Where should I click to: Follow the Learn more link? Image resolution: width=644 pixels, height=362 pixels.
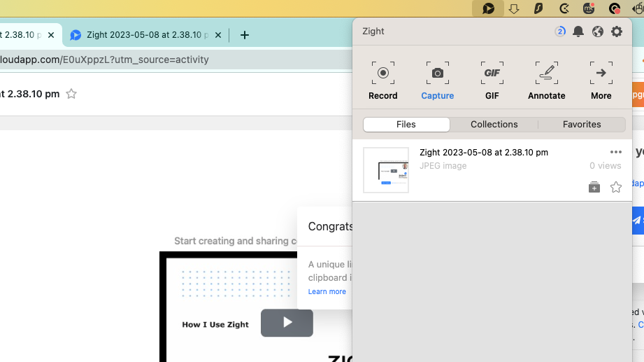327,291
